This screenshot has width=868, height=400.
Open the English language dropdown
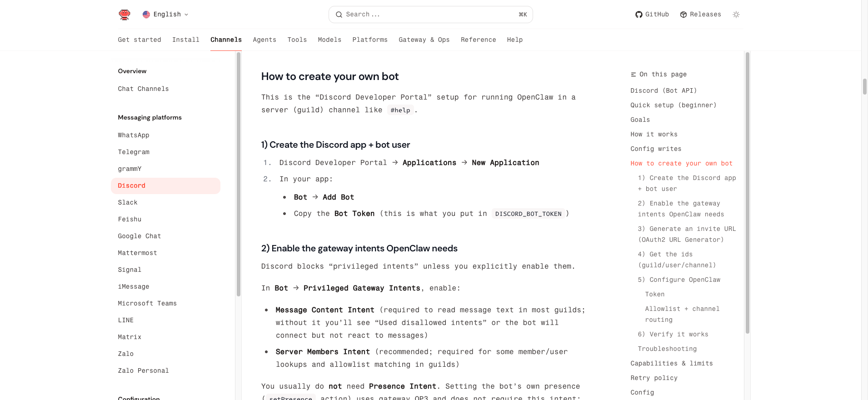[x=166, y=15]
